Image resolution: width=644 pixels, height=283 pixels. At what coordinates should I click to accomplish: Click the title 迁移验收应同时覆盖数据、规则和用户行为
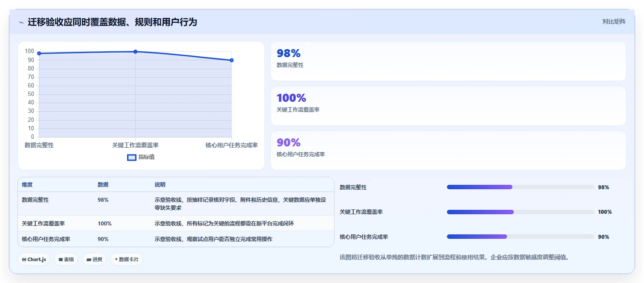coord(112,22)
